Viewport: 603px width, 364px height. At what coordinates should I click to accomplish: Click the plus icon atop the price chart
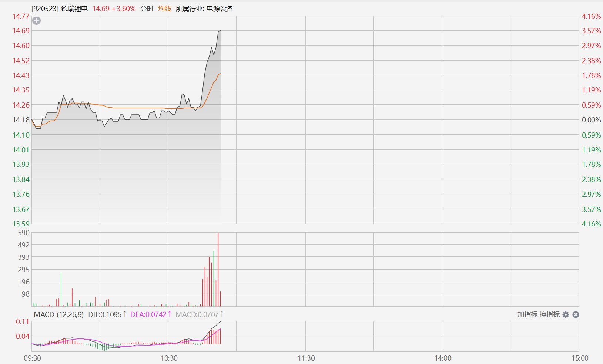36,21
